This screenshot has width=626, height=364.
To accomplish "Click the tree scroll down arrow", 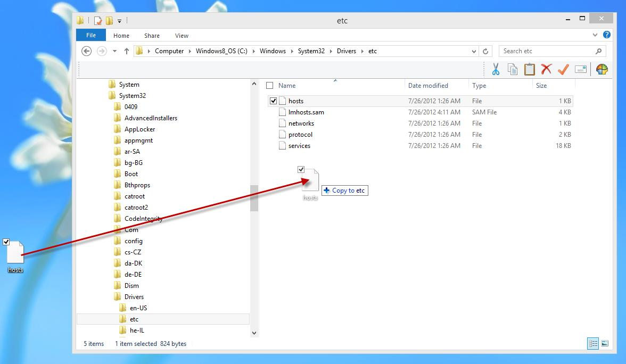I will click(254, 333).
